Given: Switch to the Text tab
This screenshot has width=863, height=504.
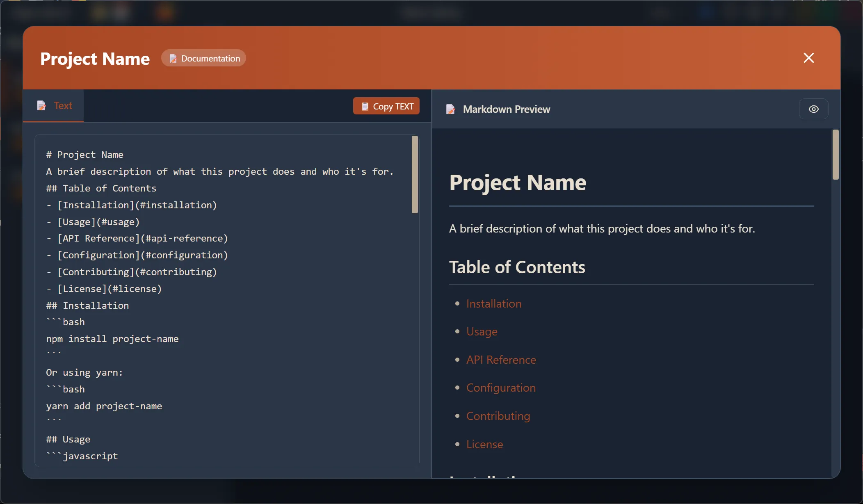Looking at the screenshot, I should click(x=53, y=106).
